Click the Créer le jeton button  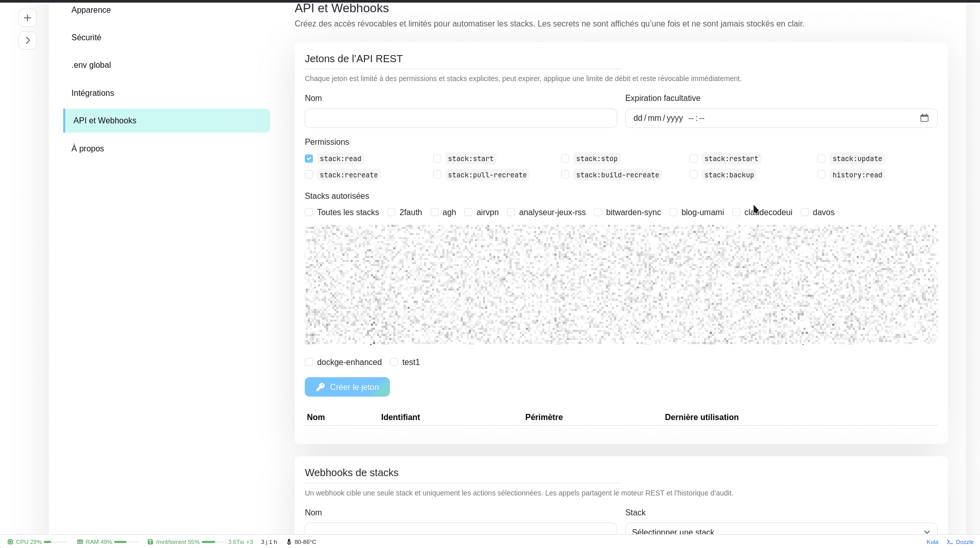tap(347, 387)
